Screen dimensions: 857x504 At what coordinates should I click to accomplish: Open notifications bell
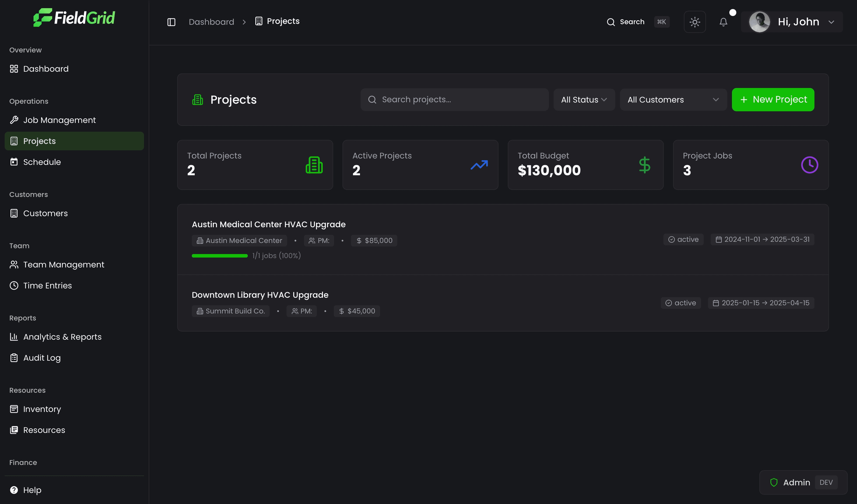[723, 22]
